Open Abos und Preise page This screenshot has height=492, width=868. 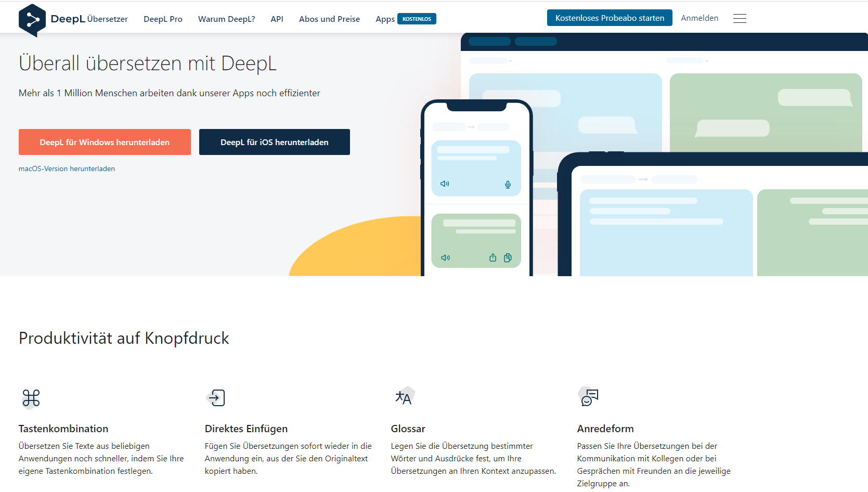[329, 19]
